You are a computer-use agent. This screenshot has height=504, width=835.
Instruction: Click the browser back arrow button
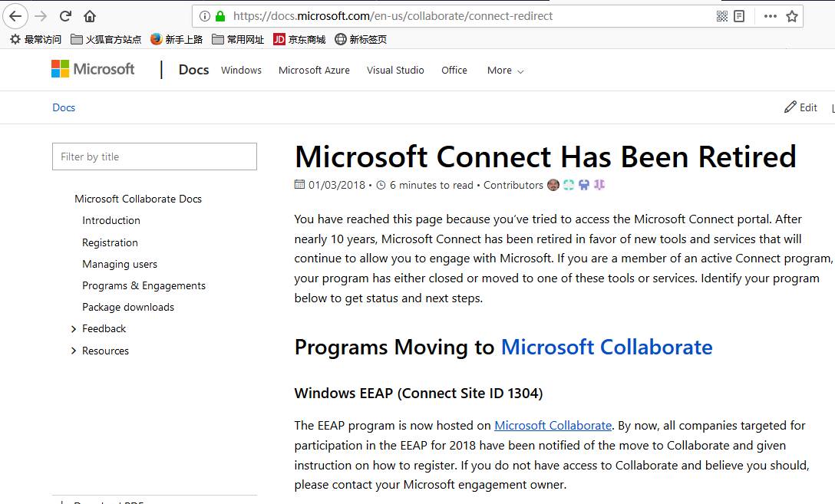pyautogui.click(x=15, y=16)
